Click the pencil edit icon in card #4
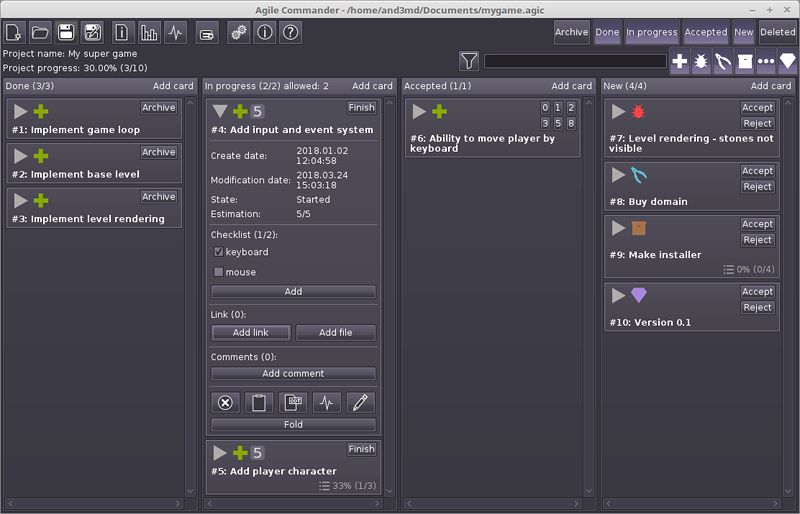800x514 pixels. click(x=361, y=403)
